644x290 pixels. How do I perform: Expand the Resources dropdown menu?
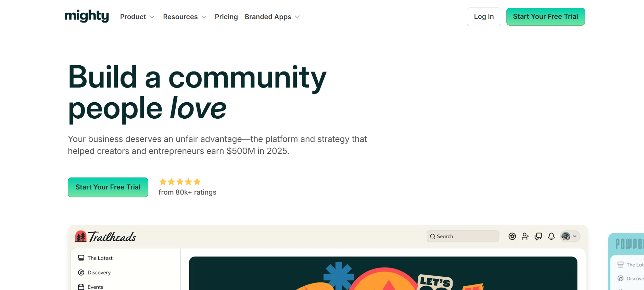point(185,17)
